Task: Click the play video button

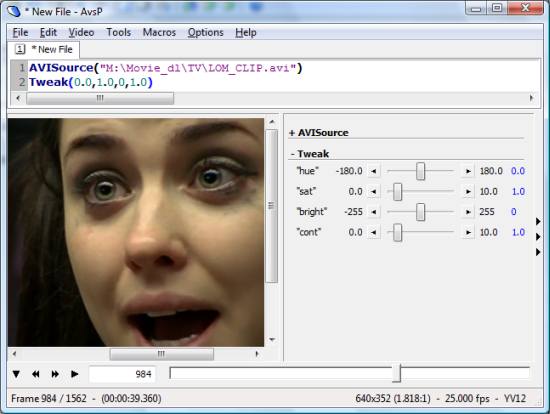Action: coord(74,374)
